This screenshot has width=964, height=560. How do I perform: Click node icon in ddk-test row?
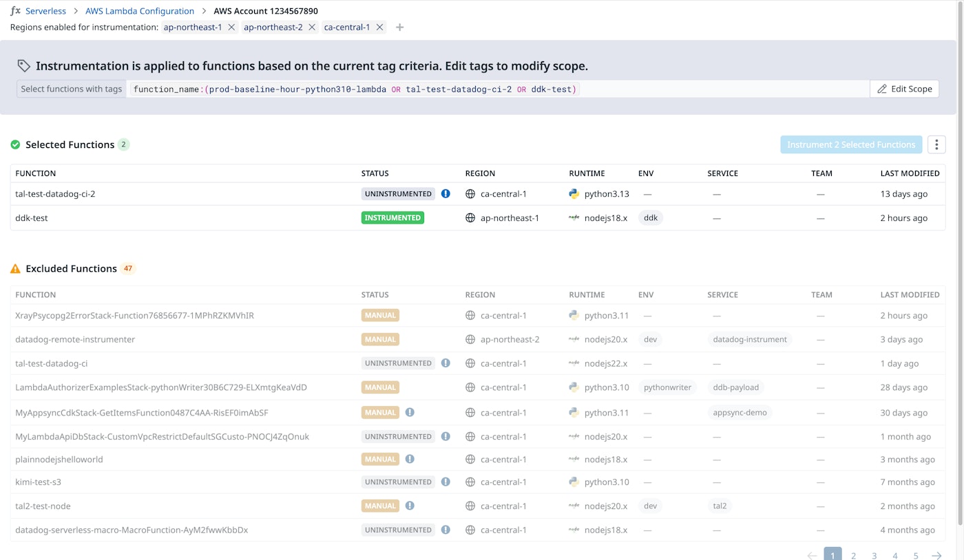574,218
